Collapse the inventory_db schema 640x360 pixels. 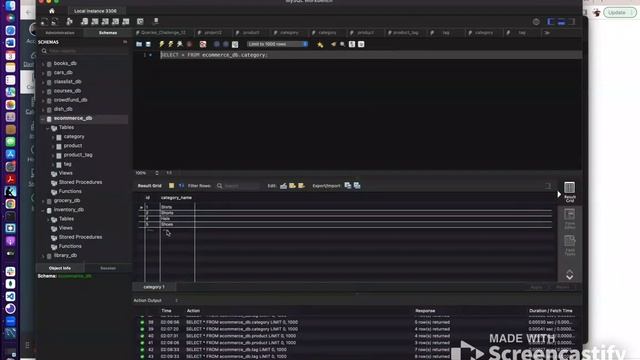(x=43, y=210)
